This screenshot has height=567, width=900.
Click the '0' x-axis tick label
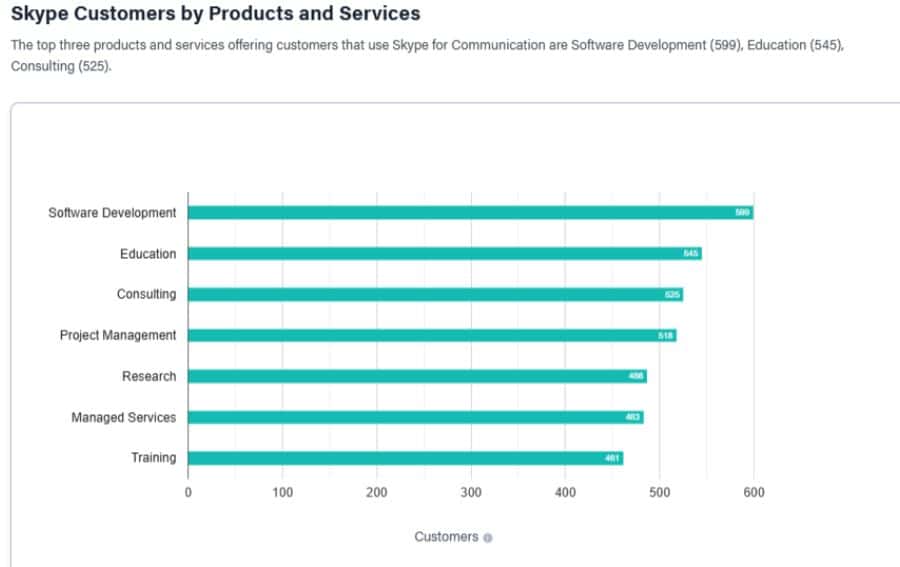(188, 492)
